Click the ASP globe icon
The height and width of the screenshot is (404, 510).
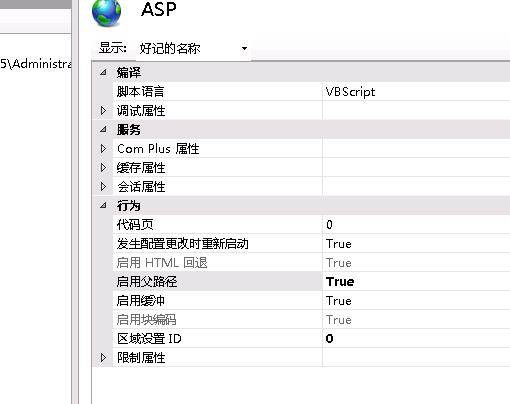coord(106,13)
